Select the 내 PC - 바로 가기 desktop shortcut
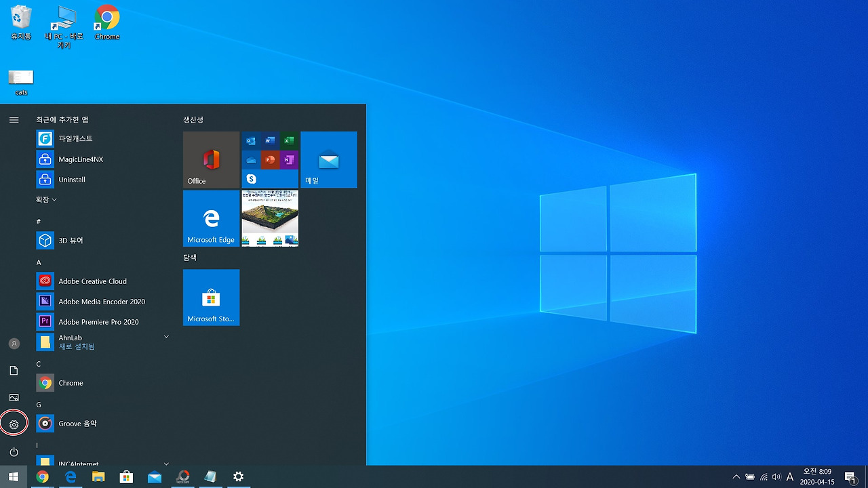This screenshot has height=488, width=868. point(64,27)
